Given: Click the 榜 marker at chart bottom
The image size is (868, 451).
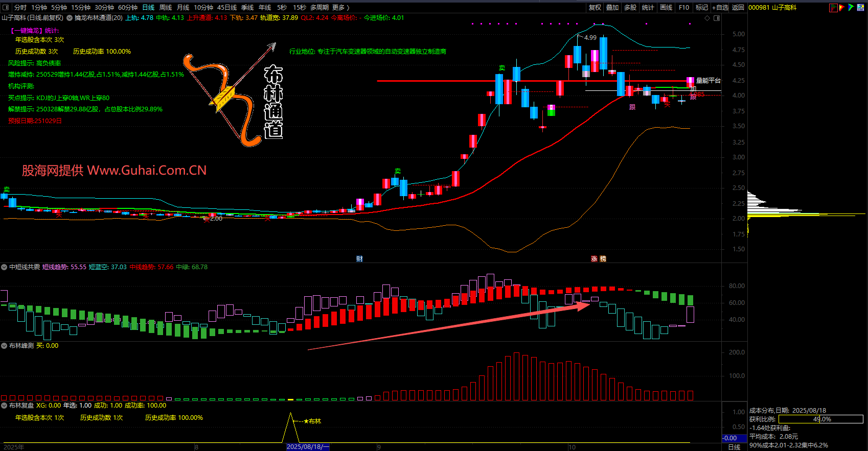Looking at the screenshot, I should point(603,259).
